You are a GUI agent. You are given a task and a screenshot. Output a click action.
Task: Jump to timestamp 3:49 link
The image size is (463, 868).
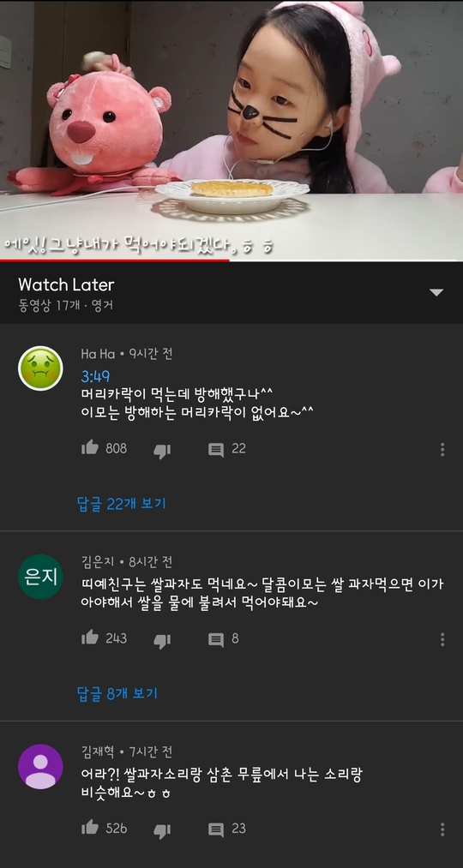click(95, 376)
